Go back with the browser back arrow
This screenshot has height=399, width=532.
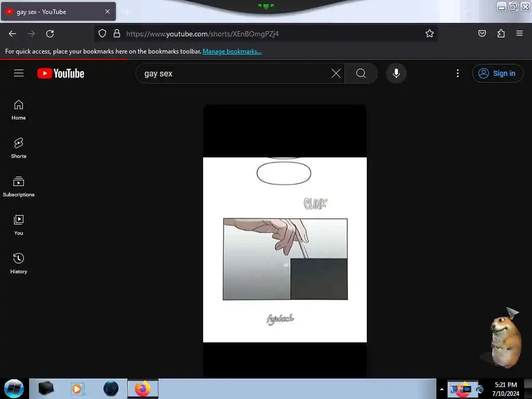(x=12, y=34)
